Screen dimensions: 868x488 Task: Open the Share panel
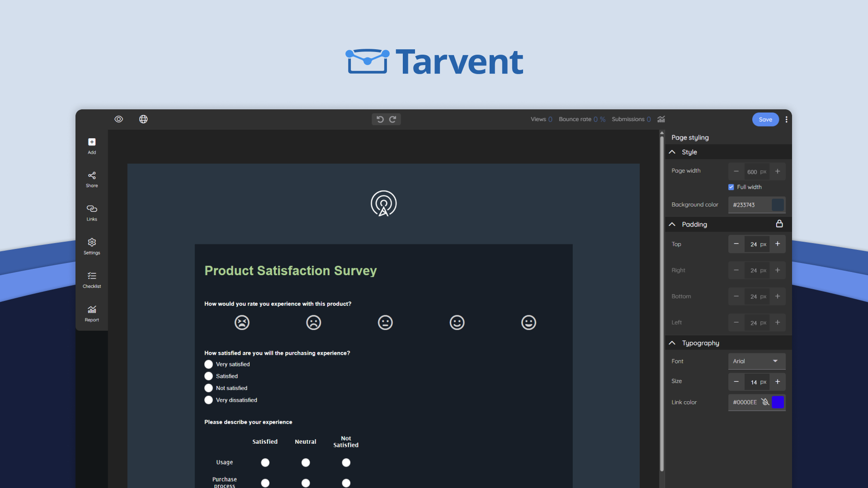(92, 179)
